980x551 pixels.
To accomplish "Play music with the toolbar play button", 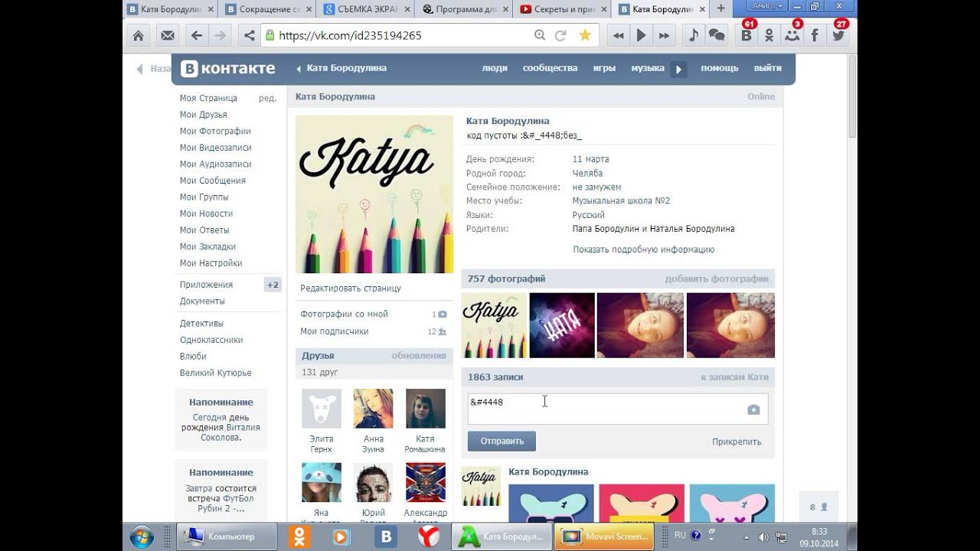I will [x=642, y=35].
